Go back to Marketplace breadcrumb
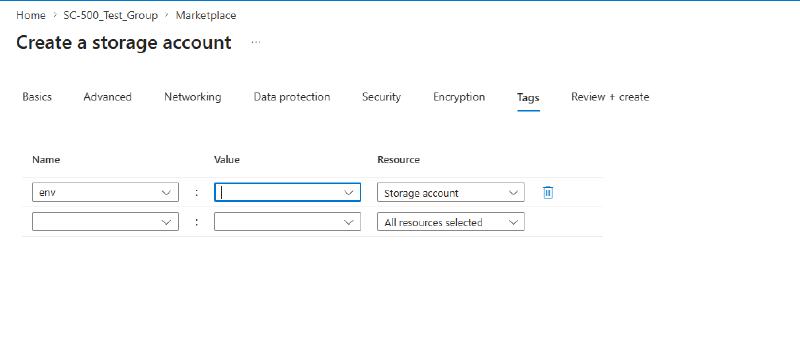Image resolution: width=800 pixels, height=361 pixels. pyautogui.click(x=206, y=15)
